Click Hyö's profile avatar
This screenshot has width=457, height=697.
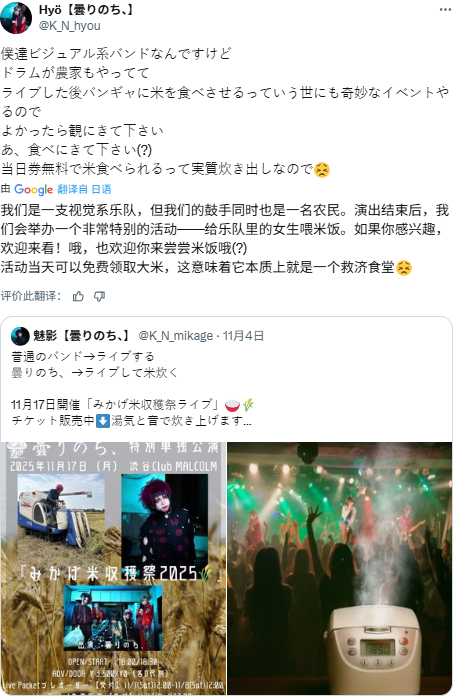pos(16,18)
